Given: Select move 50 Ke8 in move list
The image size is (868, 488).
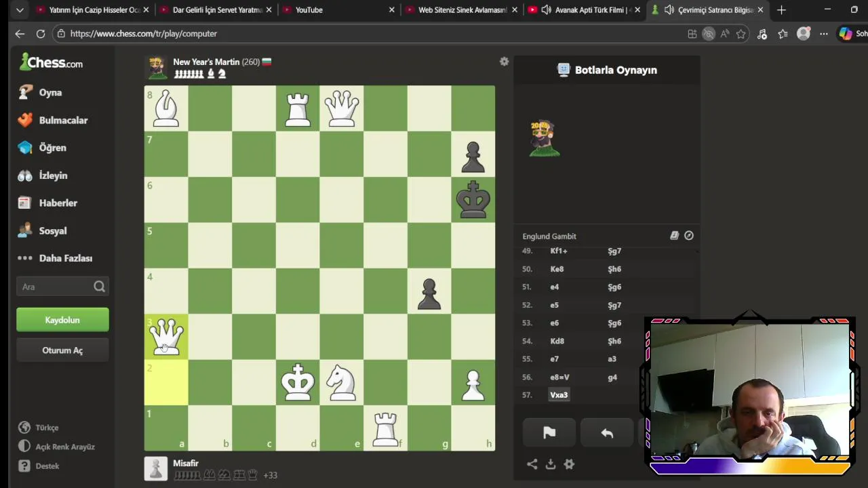Looking at the screenshot, I should [x=557, y=269].
